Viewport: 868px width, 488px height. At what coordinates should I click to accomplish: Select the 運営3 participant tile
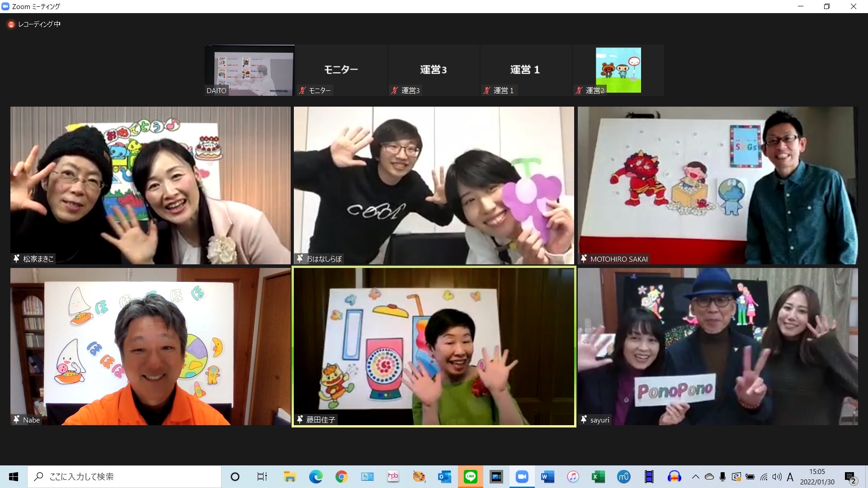(433, 70)
